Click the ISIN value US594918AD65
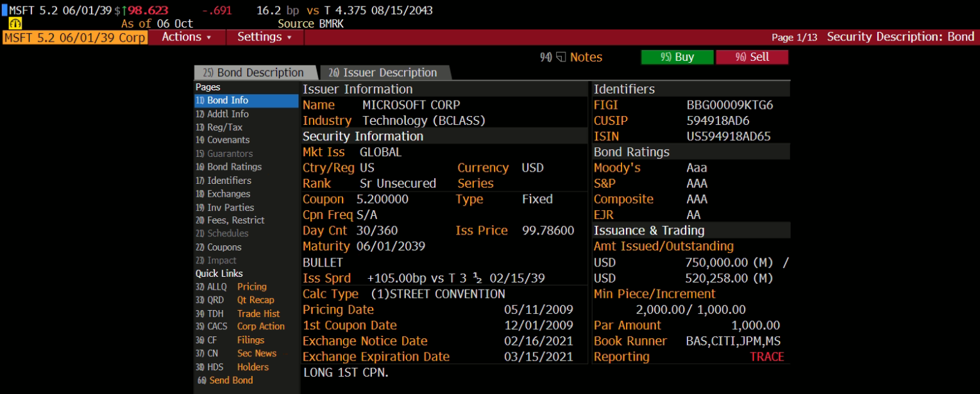The height and width of the screenshot is (394, 980). 729,136
